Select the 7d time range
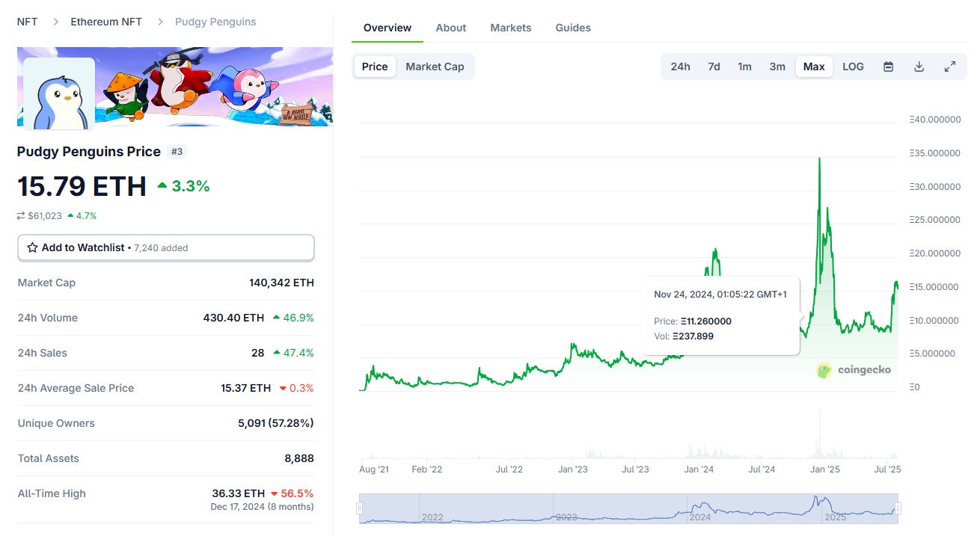 [714, 67]
